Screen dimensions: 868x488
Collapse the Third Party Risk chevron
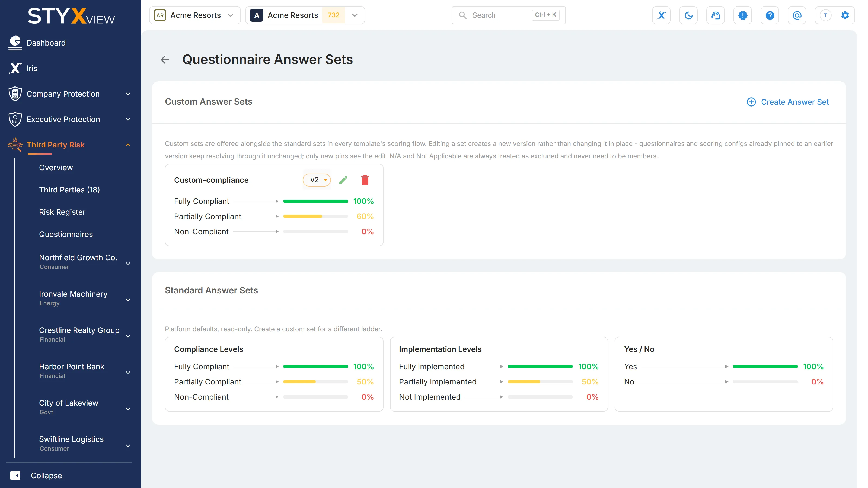(128, 145)
